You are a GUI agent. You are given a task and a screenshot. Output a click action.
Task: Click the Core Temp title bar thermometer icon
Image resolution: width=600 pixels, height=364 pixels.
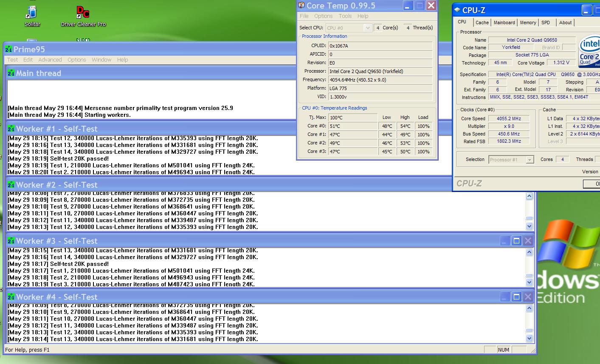[x=301, y=6]
